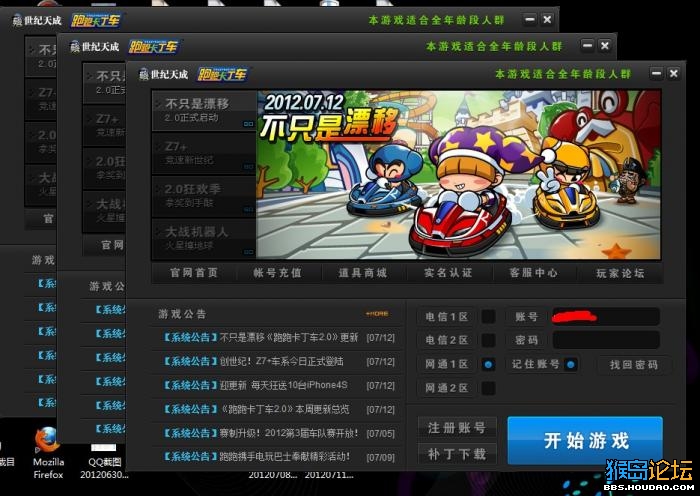700x496 pixels.
Task: Click the 补丁下载 patch download button
Action: click(x=457, y=454)
